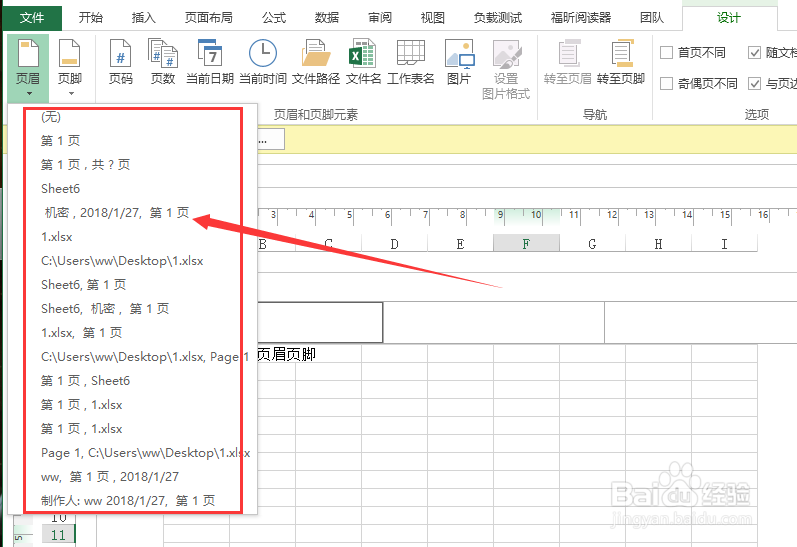Switch to the 审阅 ribbon tab
Screen dimensions: 797x547
[380, 18]
